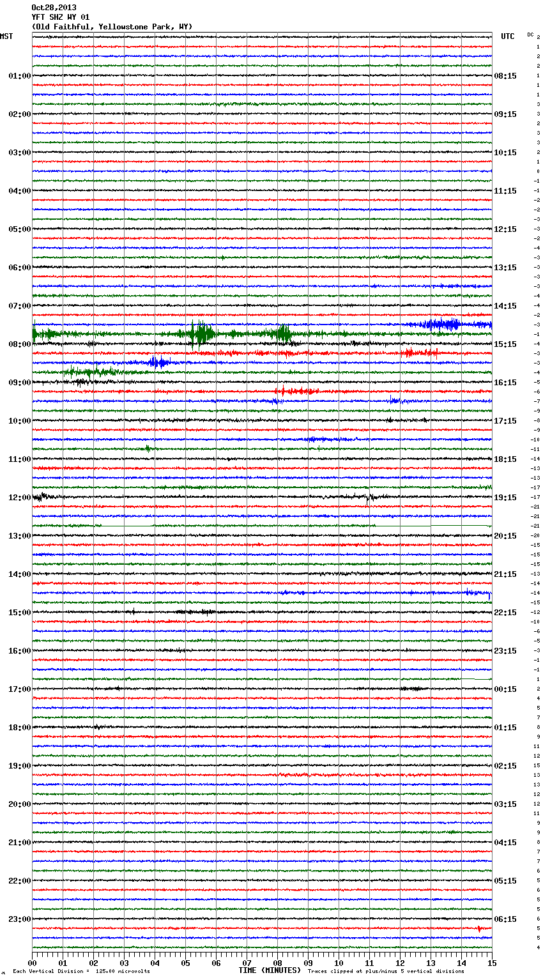
Task: Click the "10:00" MST hour label
Action: [x=20, y=421]
